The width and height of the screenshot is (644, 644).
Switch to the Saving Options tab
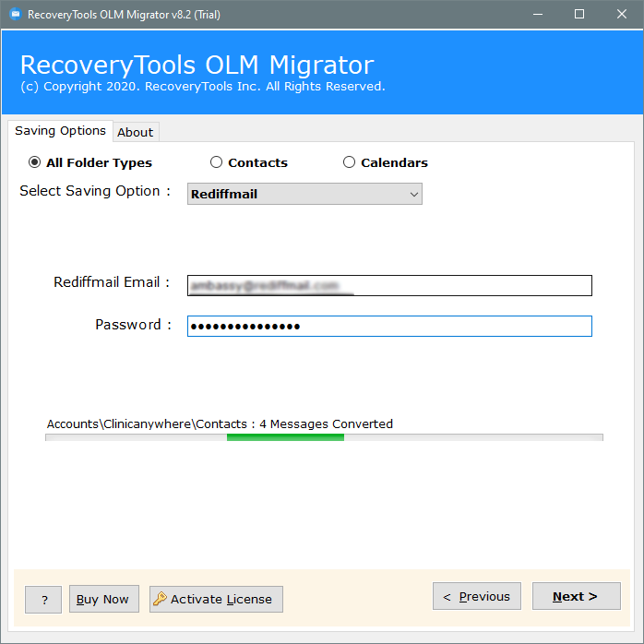click(60, 131)
